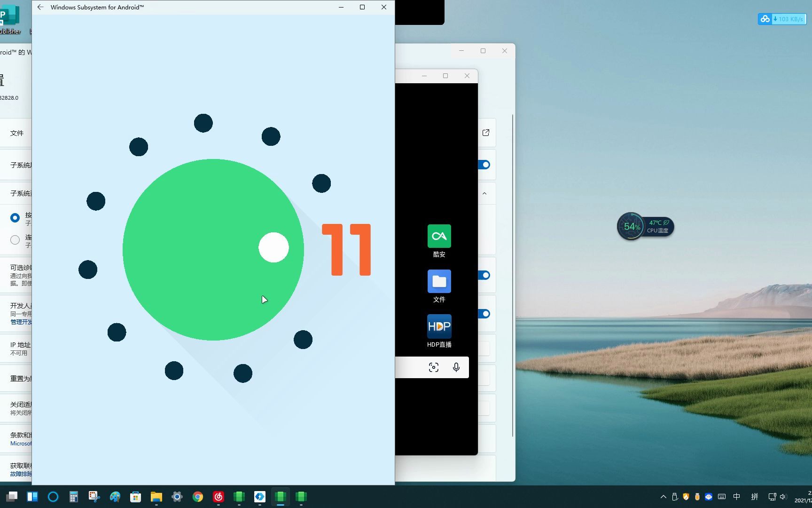Close the Android launcher window with 酷安
This screenshot has height=508, width=812.
click(x=467, y=76)
